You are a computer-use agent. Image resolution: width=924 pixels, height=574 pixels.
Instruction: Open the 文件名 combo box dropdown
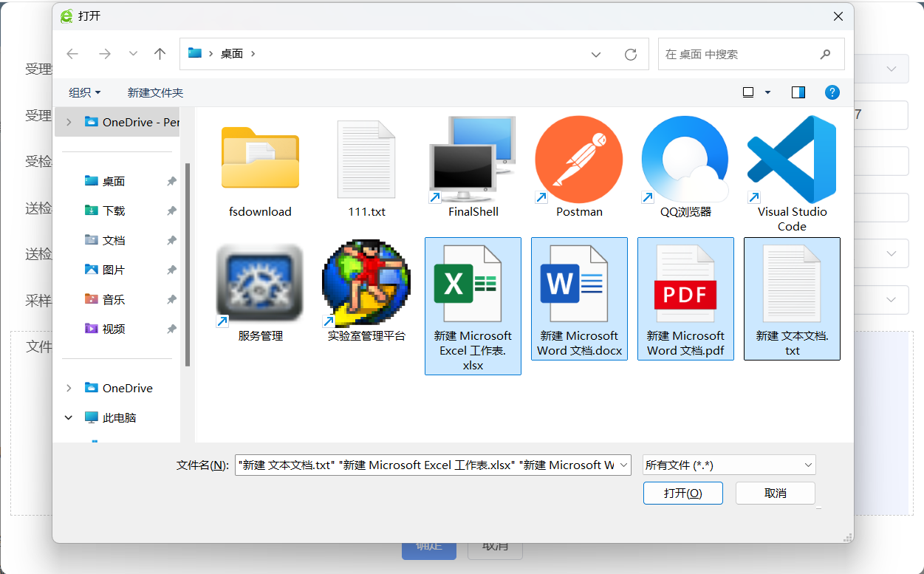click(623, 465)
